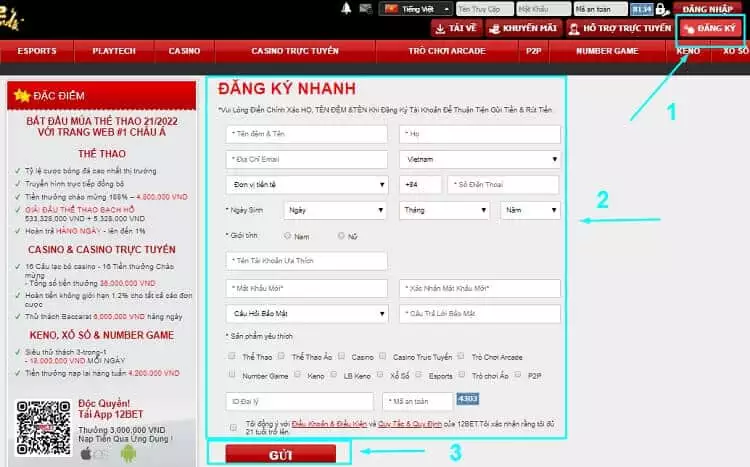This screenshot has height=467, width=750.
Task: Click HỖ TRỢ TRỰC TUYẾN support button
Action: tap(620, 28)
